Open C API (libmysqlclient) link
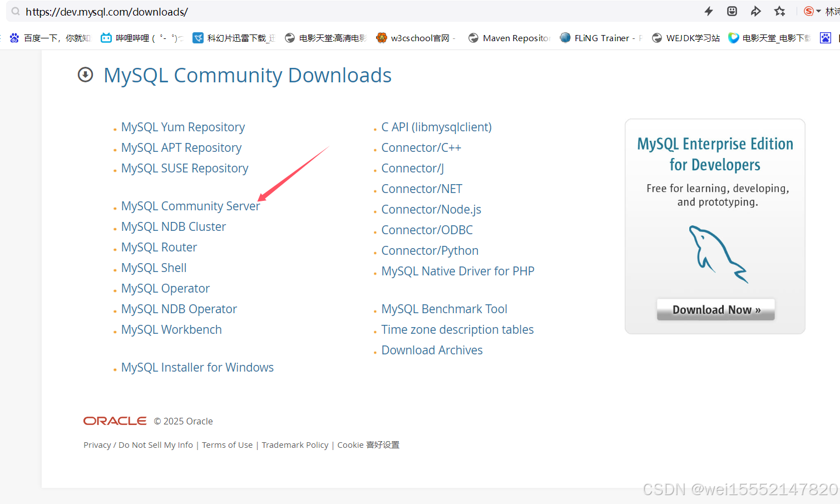 pyautogui.click(x=437, y=127)
